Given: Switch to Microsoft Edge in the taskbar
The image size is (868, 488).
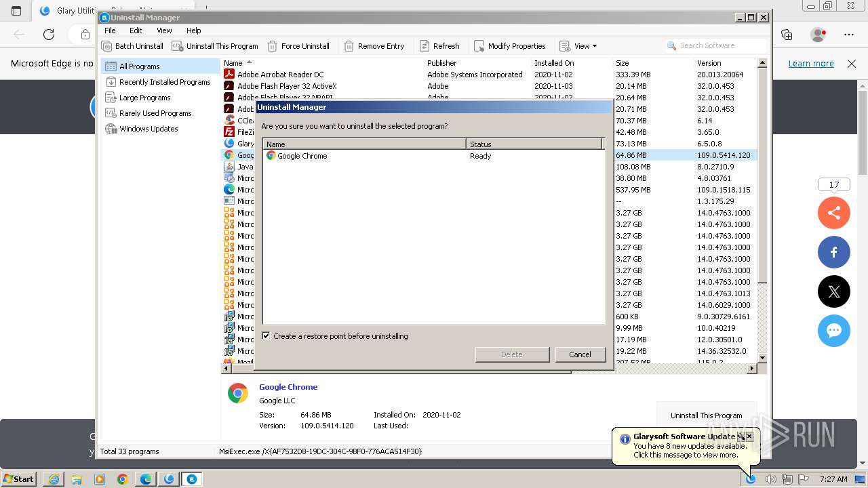Looking at the screenshot, I should click(x=146, y=479).
